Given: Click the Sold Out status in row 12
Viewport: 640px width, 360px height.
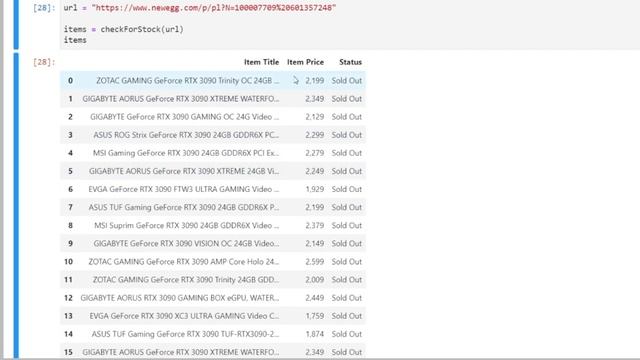Looking at the screenshot, I should pos(347,298).
